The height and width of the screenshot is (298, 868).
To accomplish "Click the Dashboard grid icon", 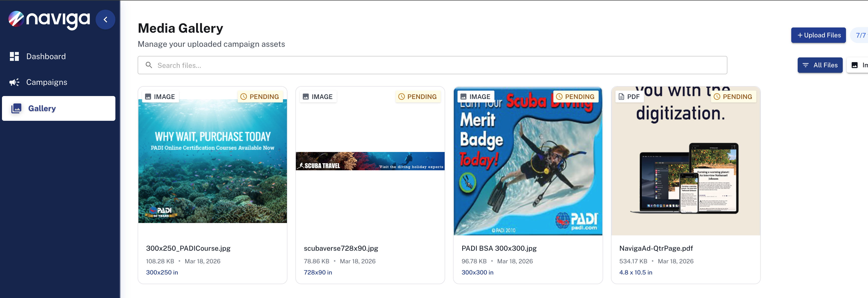I will 14,57.
